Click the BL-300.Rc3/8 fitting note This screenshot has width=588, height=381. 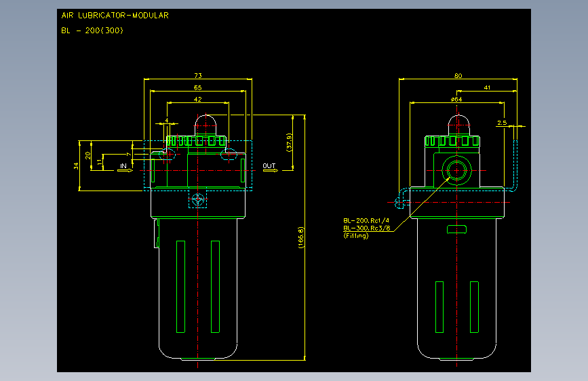click(367, 228)
